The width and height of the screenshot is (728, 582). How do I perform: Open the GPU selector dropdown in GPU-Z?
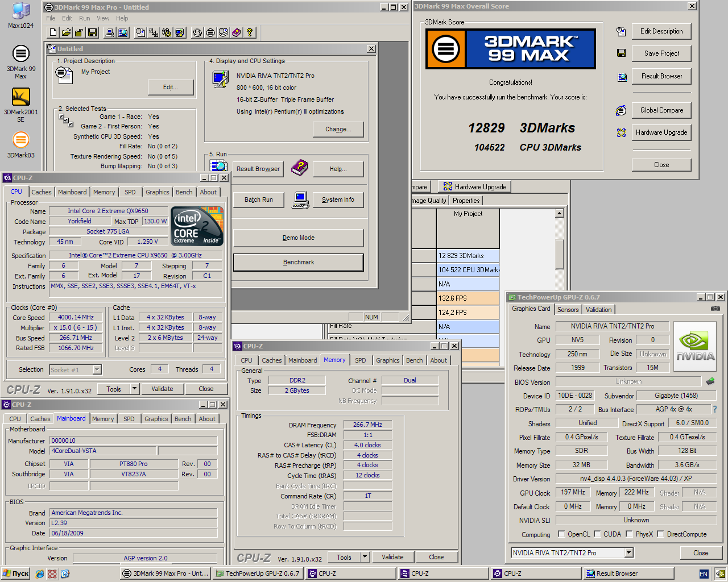[x=628, y=552]
